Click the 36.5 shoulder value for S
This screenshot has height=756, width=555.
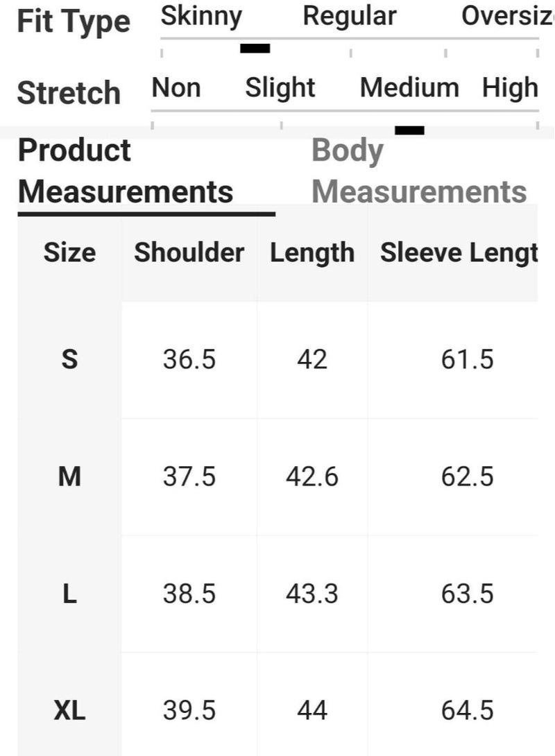[x=189, y=359]
